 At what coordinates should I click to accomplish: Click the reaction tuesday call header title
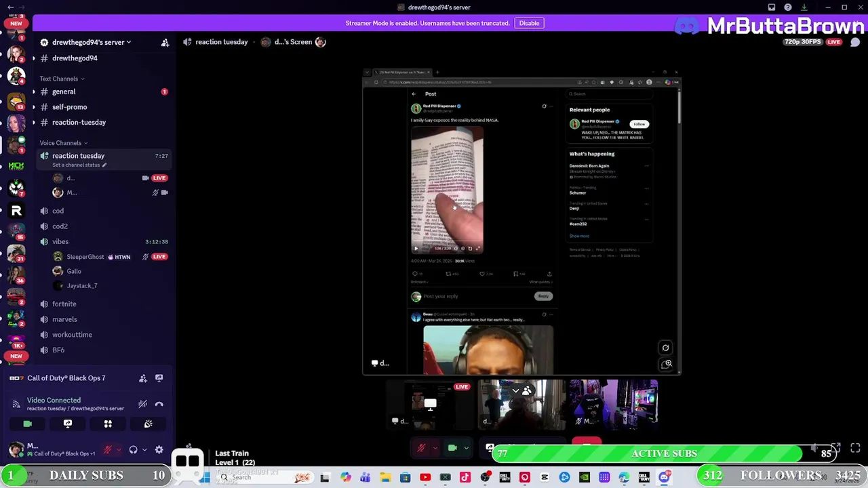pyautogui.click(x=221, y=42)
